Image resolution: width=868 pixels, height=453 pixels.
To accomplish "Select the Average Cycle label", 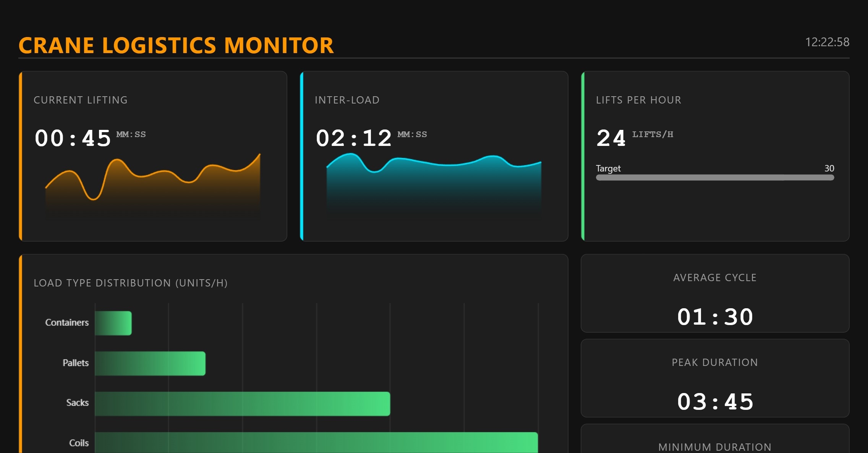I will tap(715, 278).
